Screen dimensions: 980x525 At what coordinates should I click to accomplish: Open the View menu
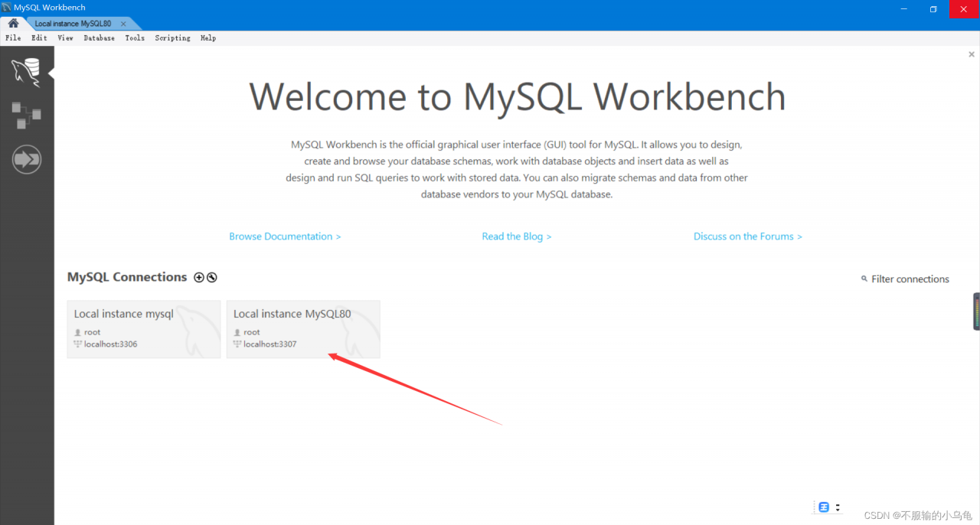[65, 37]
